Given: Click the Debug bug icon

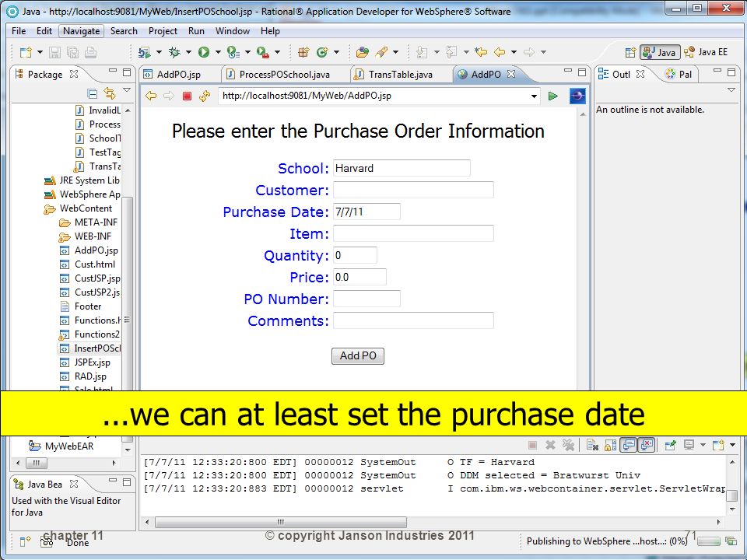Looking at the screenshot, I should coord(174,52).
